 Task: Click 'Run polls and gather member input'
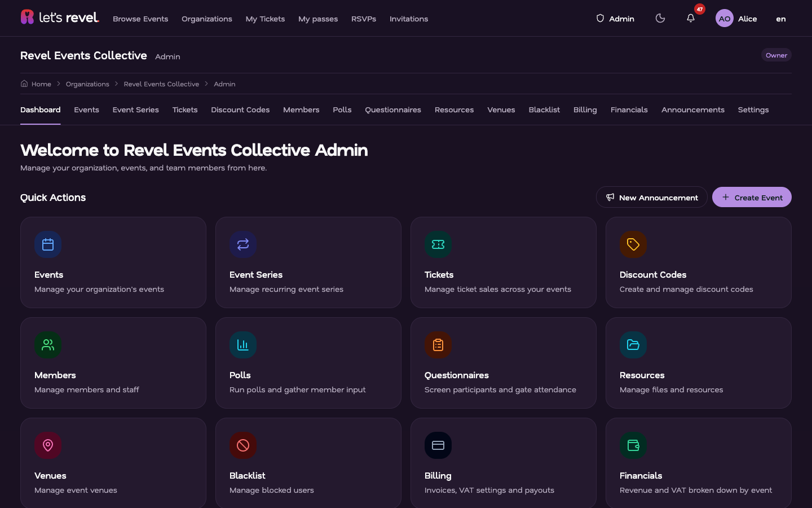coord(298,389)
